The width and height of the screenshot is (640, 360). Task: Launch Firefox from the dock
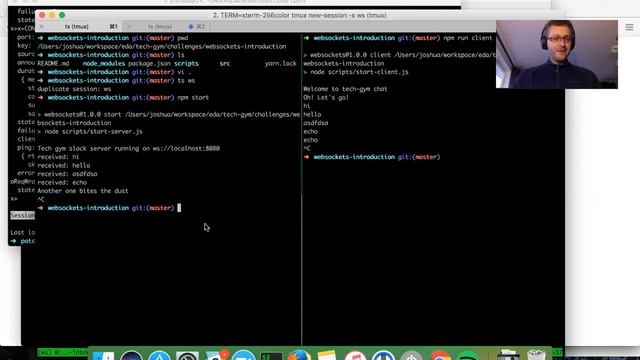299,356
